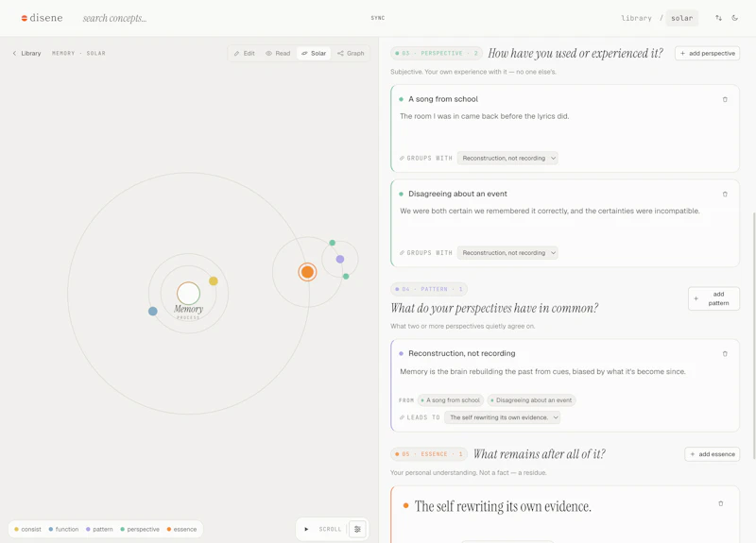Toggle the perspective legend filter
Viewport: 756px width, 543px height.
(140, 529)
